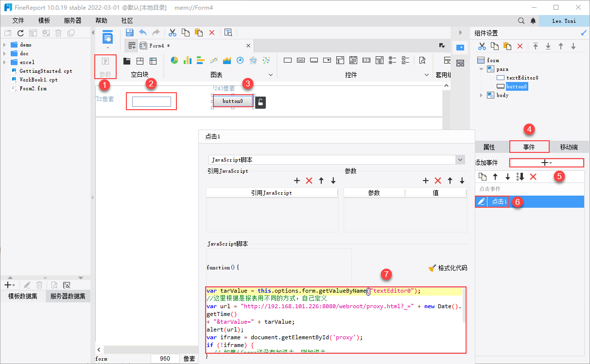Image resolution: width=590 pixels, height=364 pixels.
Task: Toggle the lock icon beside button0
Action: (x=260, y=102)
